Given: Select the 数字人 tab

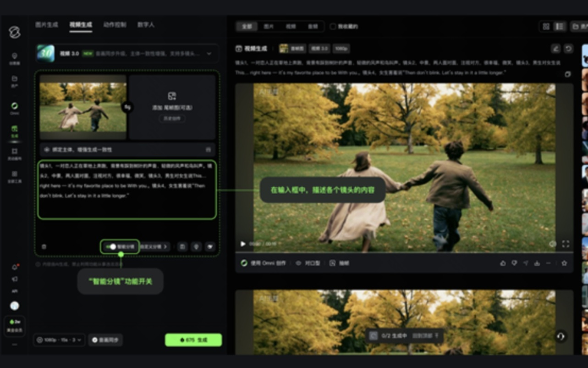Looking at the screenshot, I should click(x=146, y=25).
